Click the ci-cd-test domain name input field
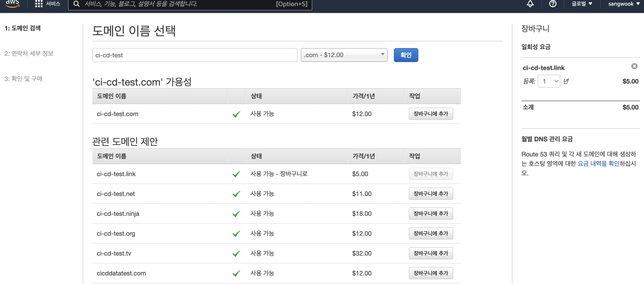The width and height of the screenshot is (644, 284). pos(194,55)
